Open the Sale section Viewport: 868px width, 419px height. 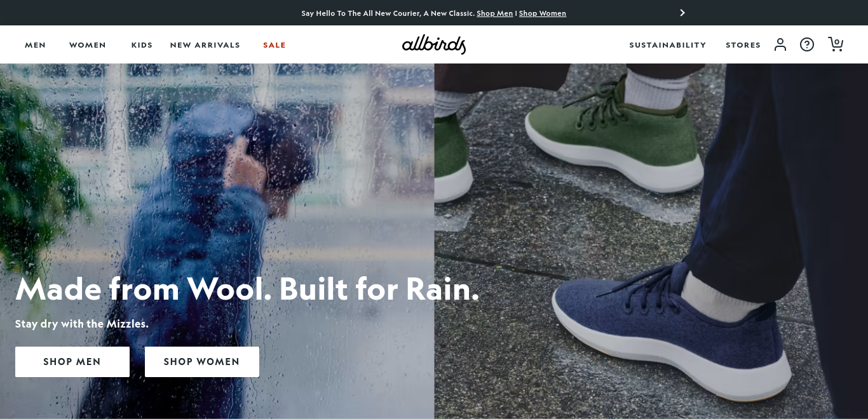coord(275,45)
